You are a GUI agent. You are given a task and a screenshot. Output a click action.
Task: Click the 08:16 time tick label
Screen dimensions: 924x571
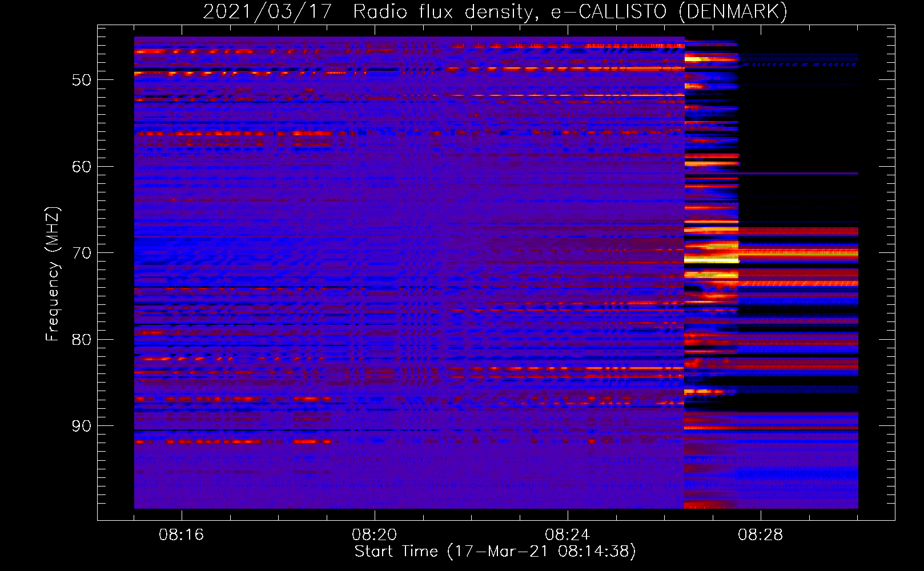pos(182,535)
